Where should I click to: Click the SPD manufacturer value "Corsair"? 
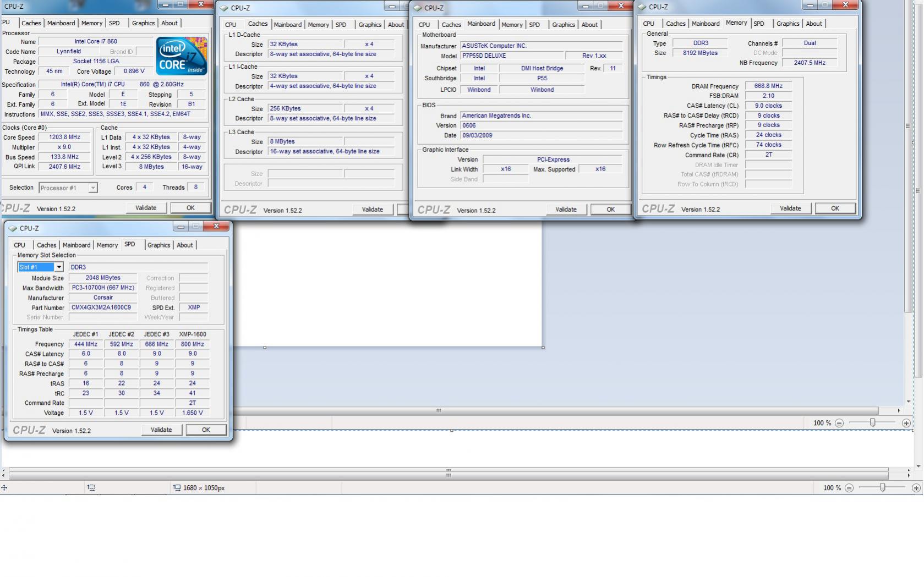click(103, 298)
